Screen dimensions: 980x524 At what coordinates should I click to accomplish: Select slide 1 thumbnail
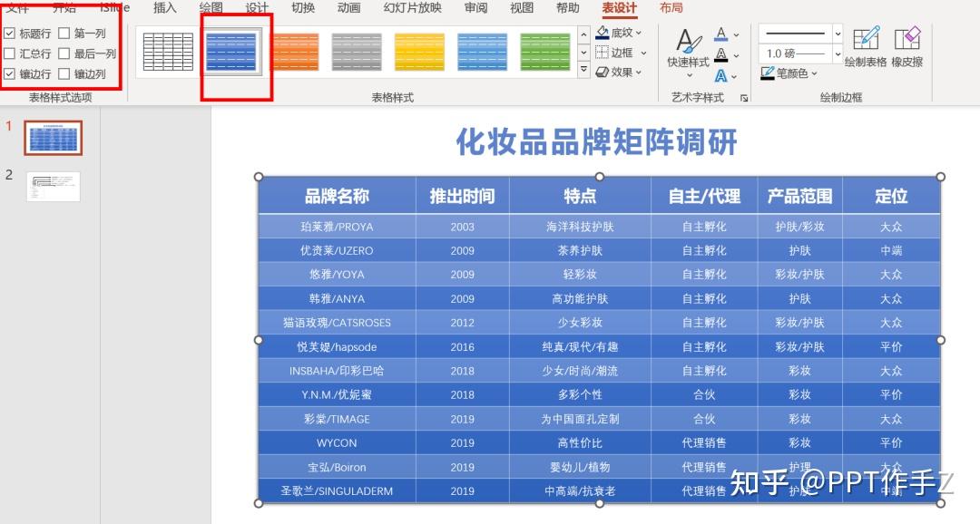point(54,138)
